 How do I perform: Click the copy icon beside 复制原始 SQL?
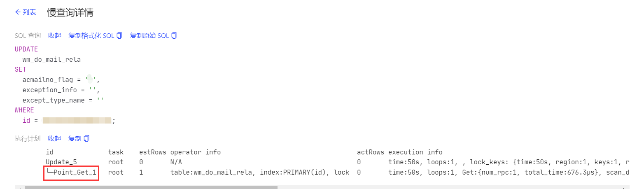coord(174,36)
